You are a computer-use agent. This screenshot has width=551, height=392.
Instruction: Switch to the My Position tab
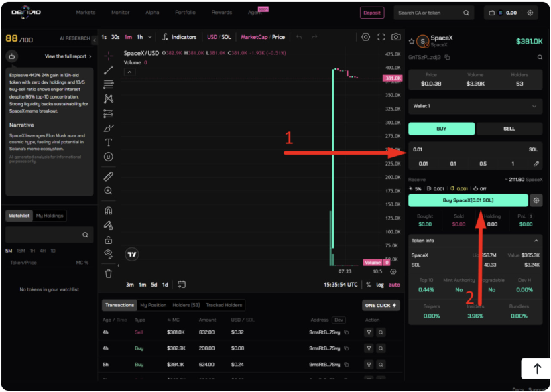pos(154,304)
